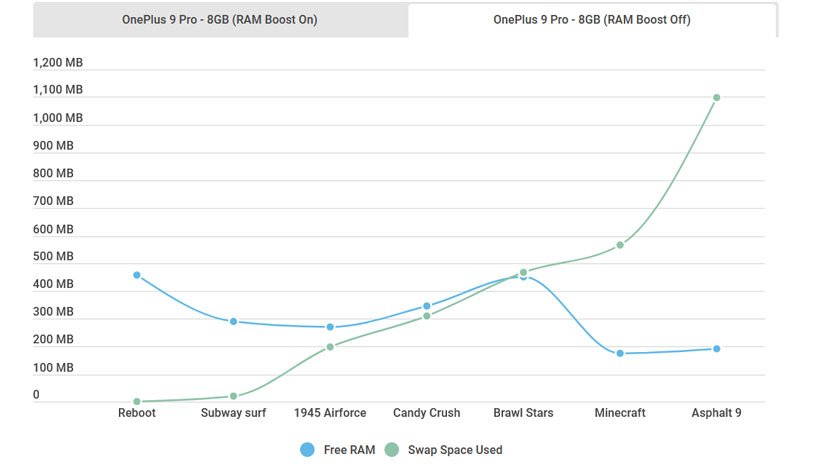Click the "1945 Airforce" axis label
Image resolution: width=822 pixels, height=466 pixels.
330,413
